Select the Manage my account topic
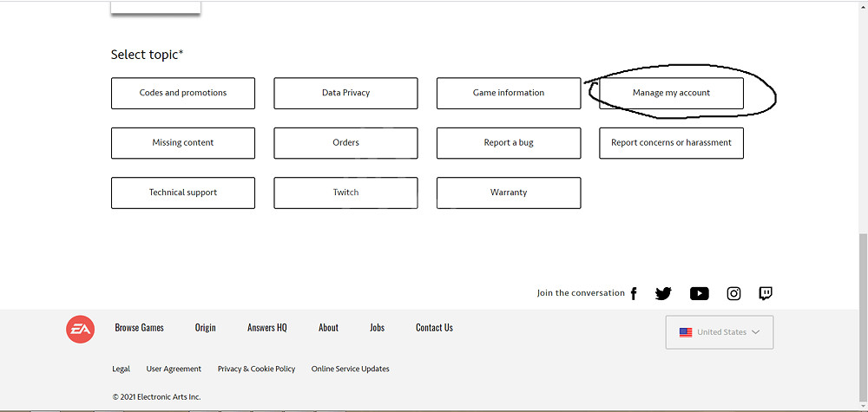This screenshot has width=868, height=412. pyautogui.click(x=671, y=93)
